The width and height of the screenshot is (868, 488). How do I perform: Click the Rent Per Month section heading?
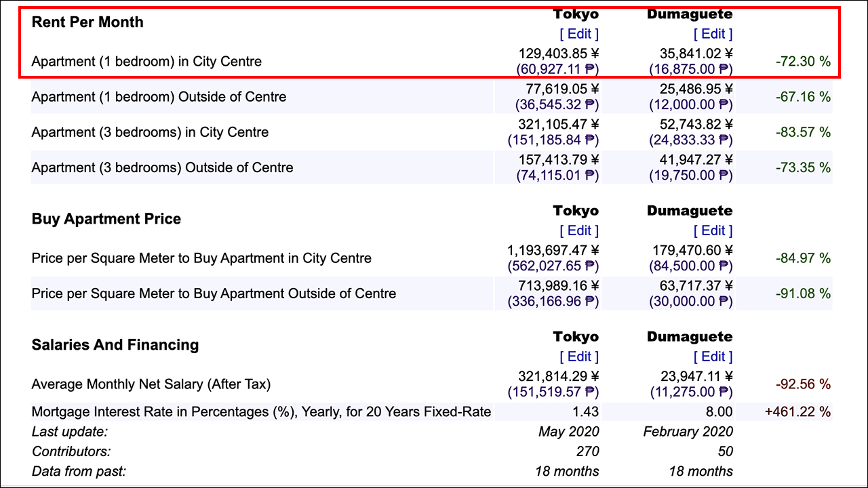tap(87, 22)
